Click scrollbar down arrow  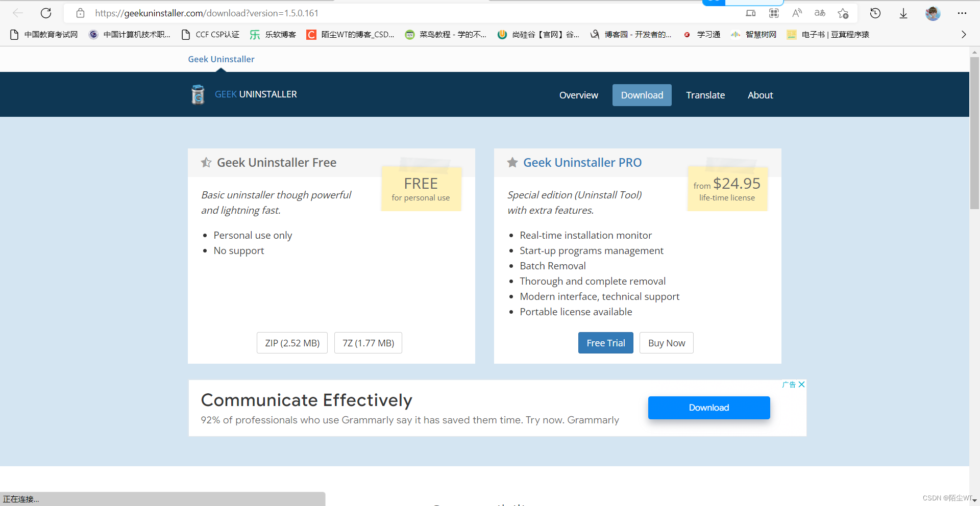974,501
